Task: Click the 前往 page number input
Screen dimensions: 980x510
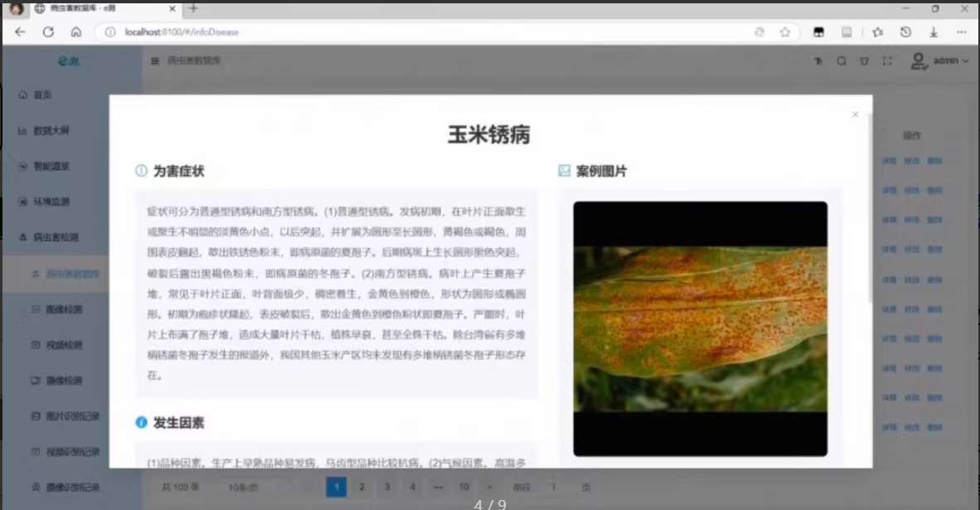Action: coord(553,487)
